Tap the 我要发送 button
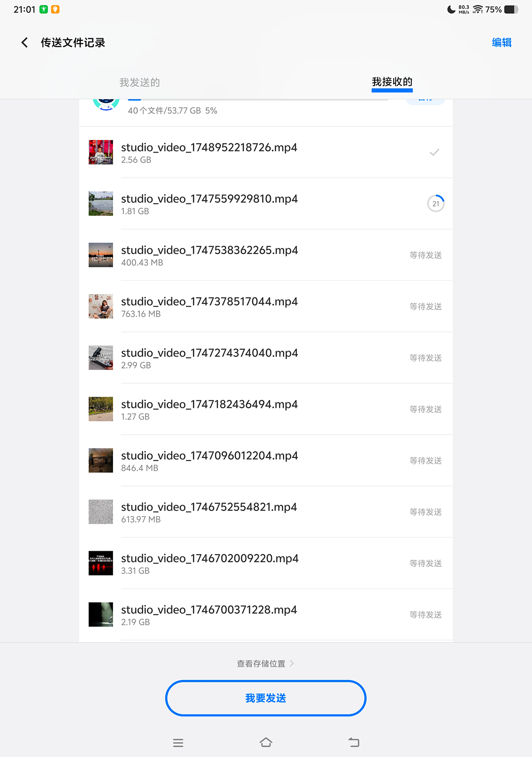This screenshot has height=757, width=532. 266,698
